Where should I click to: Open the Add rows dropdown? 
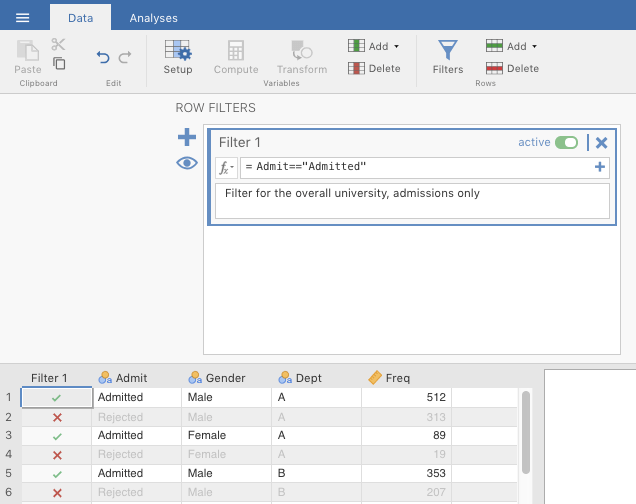pyautogui.click(x=511, y=46)
